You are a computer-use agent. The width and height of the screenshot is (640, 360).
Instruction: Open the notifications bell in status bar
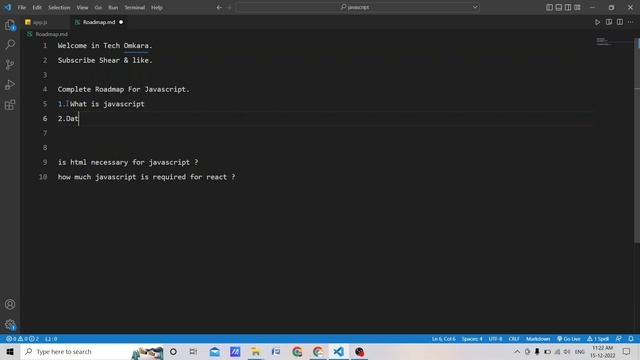tap(631, 339)
